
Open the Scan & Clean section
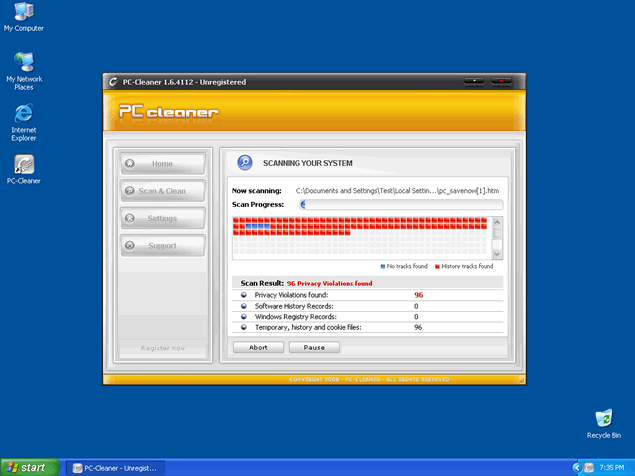[162, 190]
